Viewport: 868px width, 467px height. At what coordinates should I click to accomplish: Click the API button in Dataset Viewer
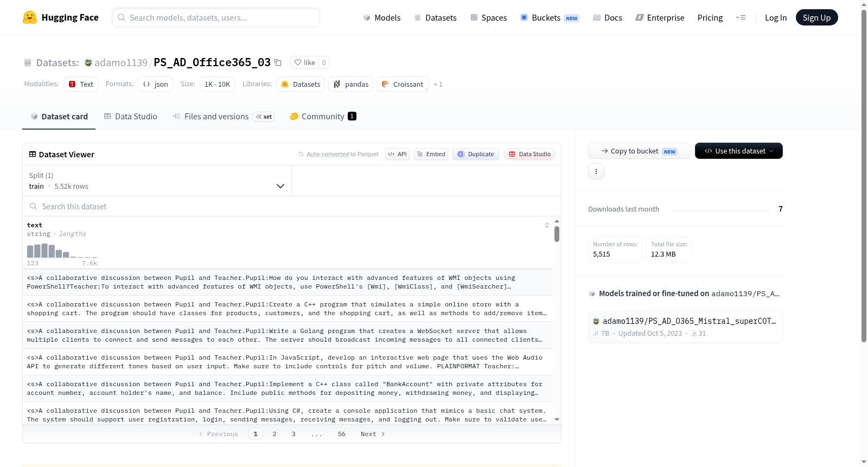[397, 154]
